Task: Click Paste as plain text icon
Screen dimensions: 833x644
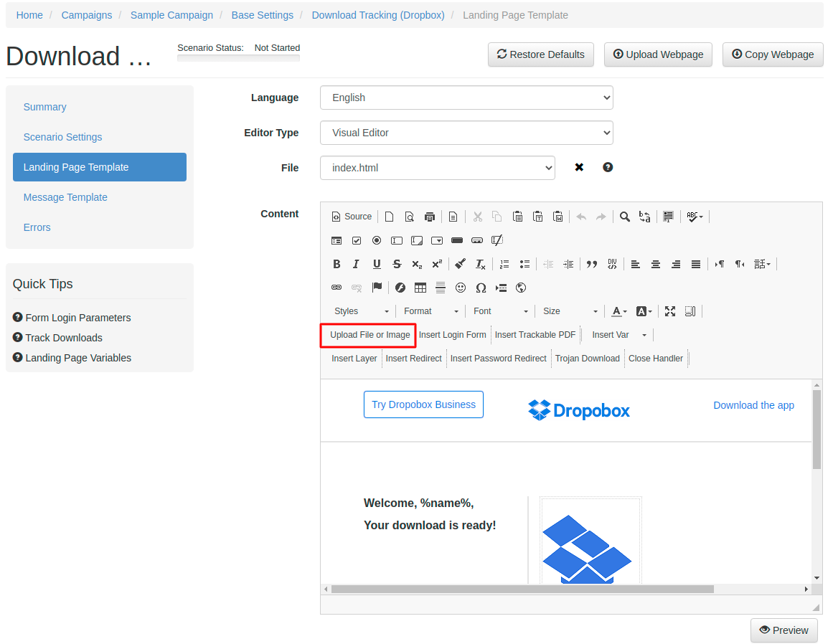Action: pyautogui.click(x=537, y=217)
